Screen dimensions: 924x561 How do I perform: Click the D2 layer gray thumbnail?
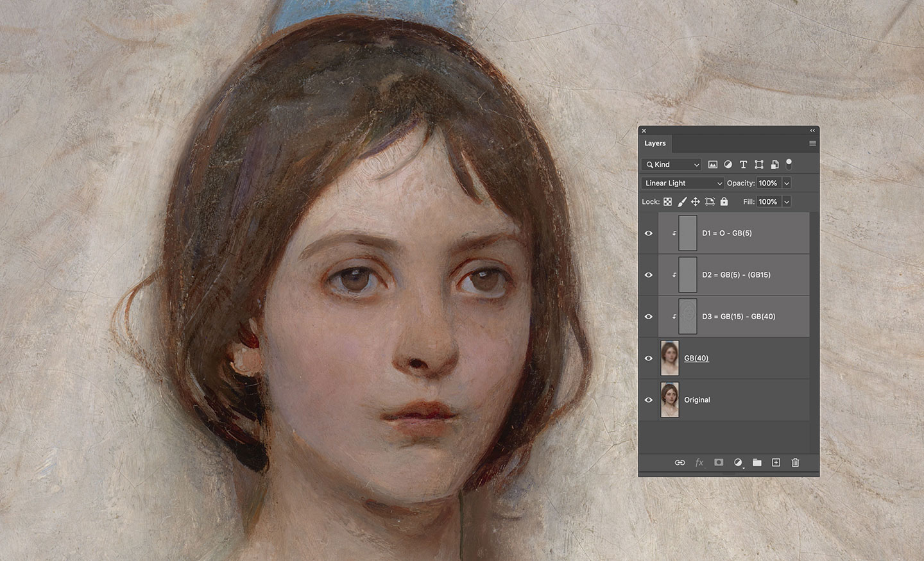click(x=688, y=275)
